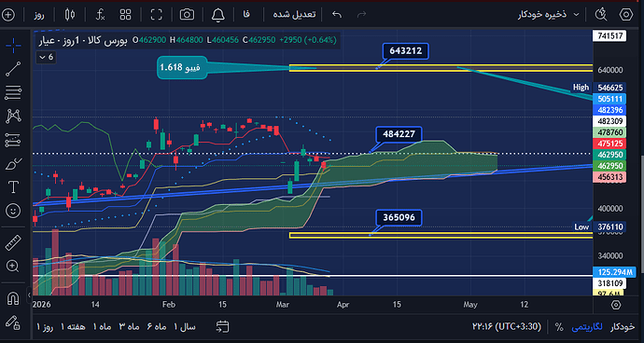Image resolution: width=644 pixels, height=343 pixels.
Task: Click the 365096 price label
Action: (x=399, y=217)
